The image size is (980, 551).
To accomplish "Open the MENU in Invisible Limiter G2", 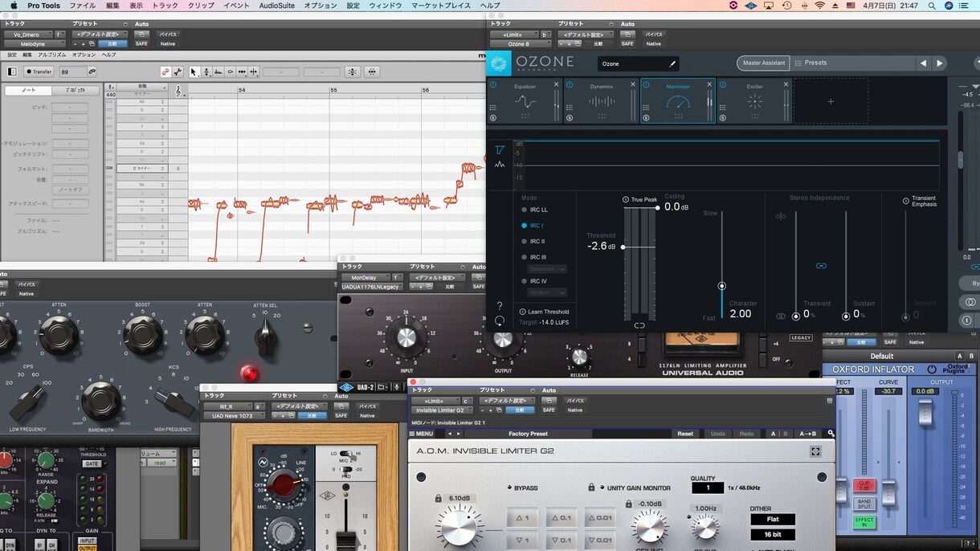I will [421, 434].
